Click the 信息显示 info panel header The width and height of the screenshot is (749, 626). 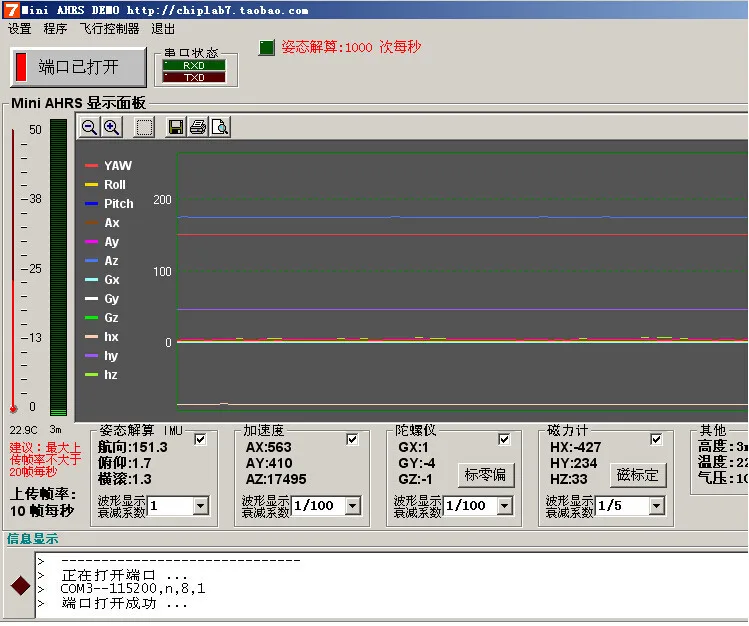tap(32, 539)
